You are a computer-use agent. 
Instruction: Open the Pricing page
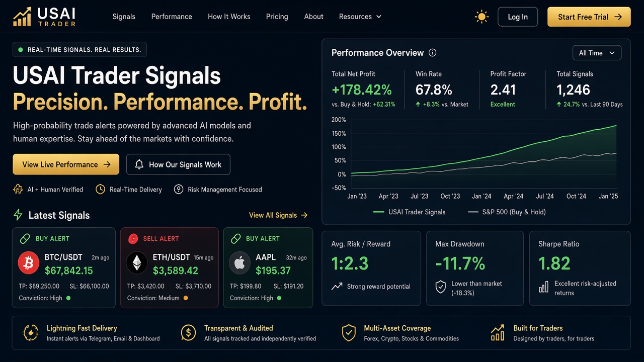click(x=277, y=17)
